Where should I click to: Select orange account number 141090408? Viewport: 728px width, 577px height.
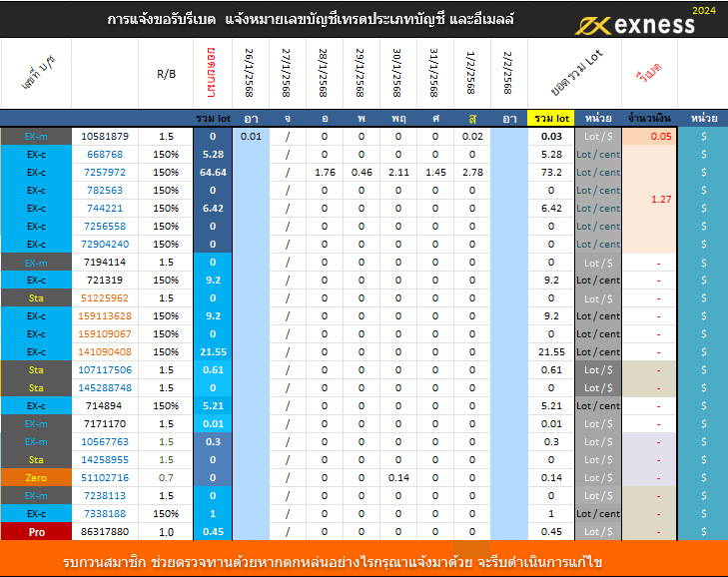[x=105, y=351]
